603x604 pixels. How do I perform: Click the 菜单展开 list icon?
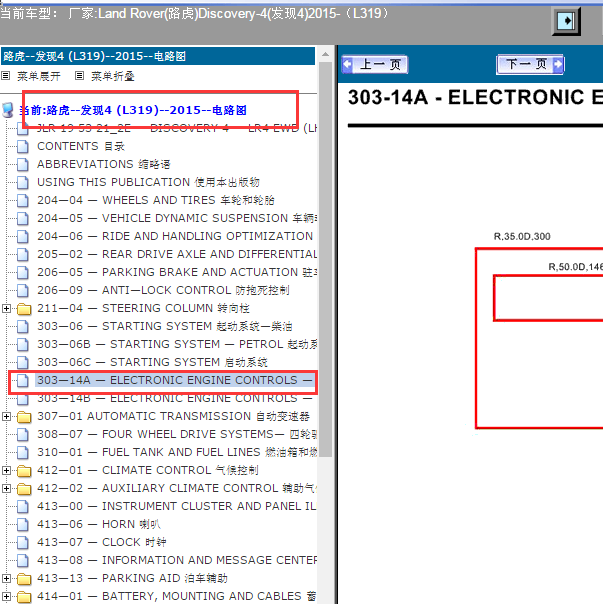[5, 76]
